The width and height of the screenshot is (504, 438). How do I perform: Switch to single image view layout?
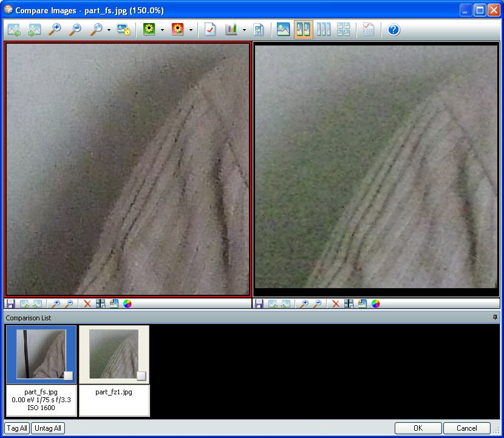(x=283, y=30)
